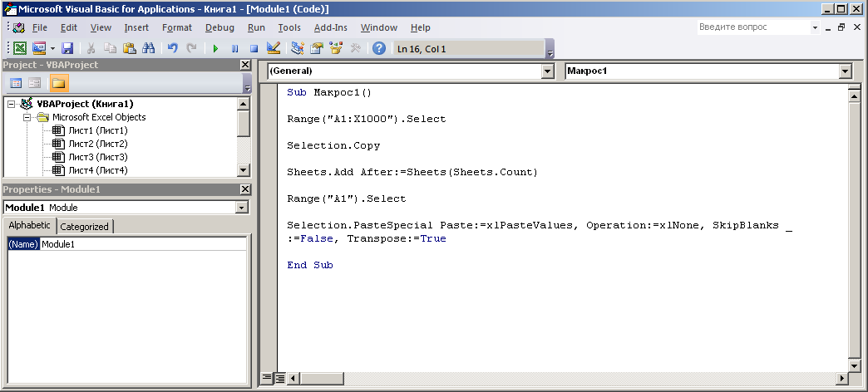
Task: Open Find with the binoculars icon
Action: [x=148, y=49]
